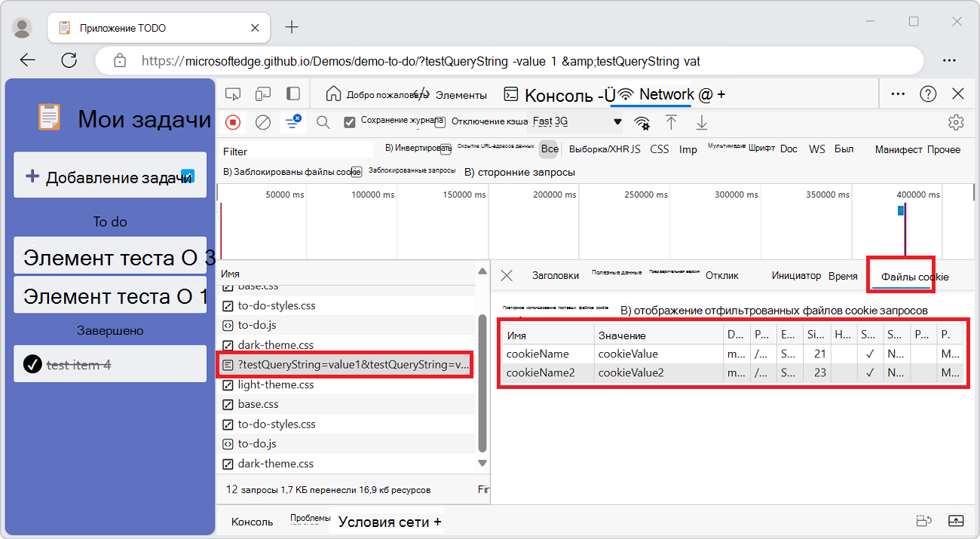Select the Файлы cookie tab

point(915,277)
